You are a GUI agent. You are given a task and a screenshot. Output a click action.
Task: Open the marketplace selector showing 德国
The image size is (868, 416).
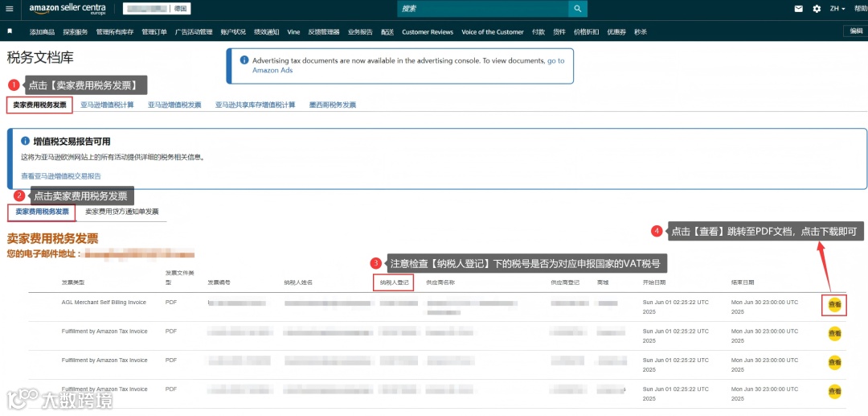pos(157,8)
